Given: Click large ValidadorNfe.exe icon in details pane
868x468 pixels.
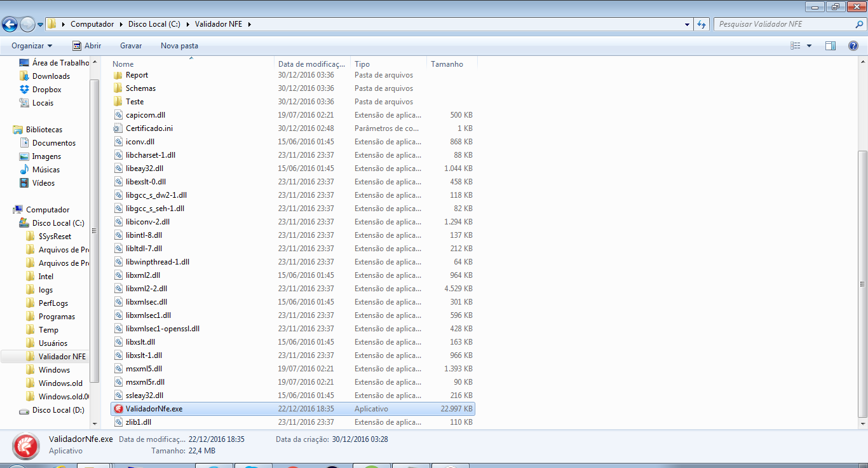Looking at the screenshot, I should [26, 446].
